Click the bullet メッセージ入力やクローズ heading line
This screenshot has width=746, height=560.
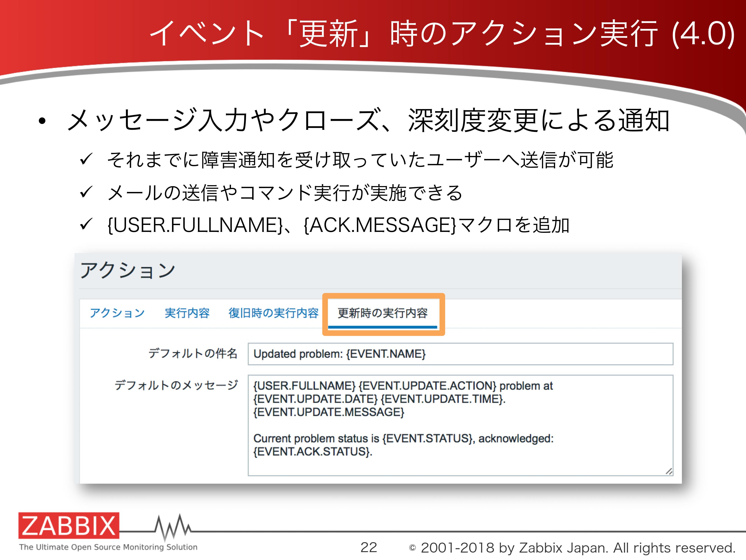(x=368, y=120)
